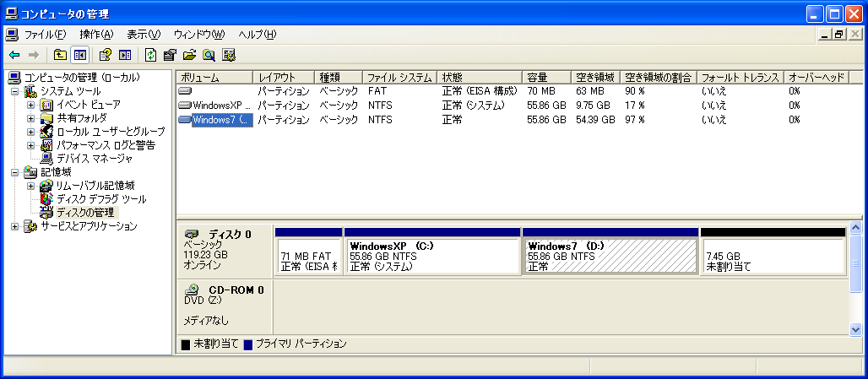Click 正常 (EISA 構成) status cell
Viewport: 868px width, 379px height.
[x=480, y=90]
